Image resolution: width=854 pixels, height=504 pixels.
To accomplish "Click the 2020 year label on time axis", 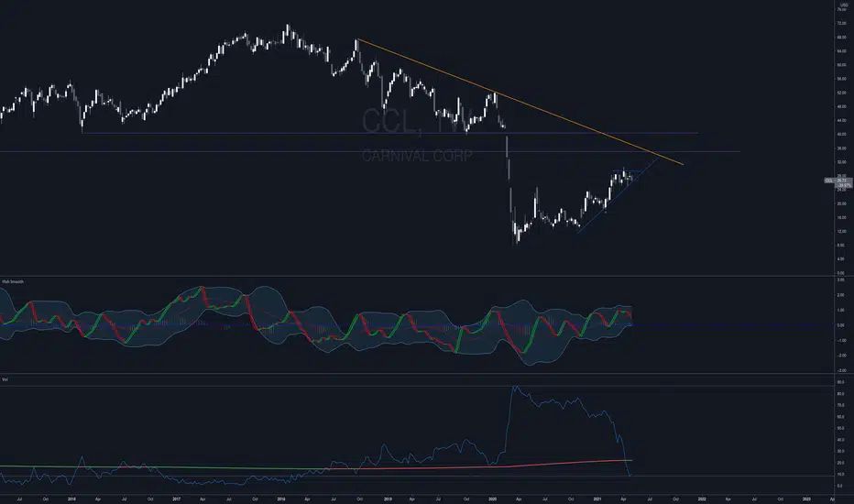I will point(492,499).
